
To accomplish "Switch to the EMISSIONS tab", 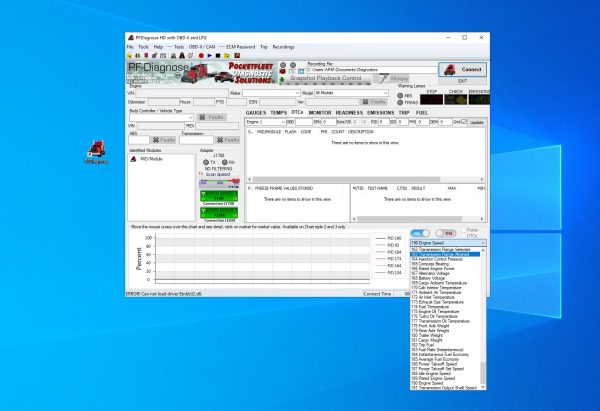I will coord(380,113).
